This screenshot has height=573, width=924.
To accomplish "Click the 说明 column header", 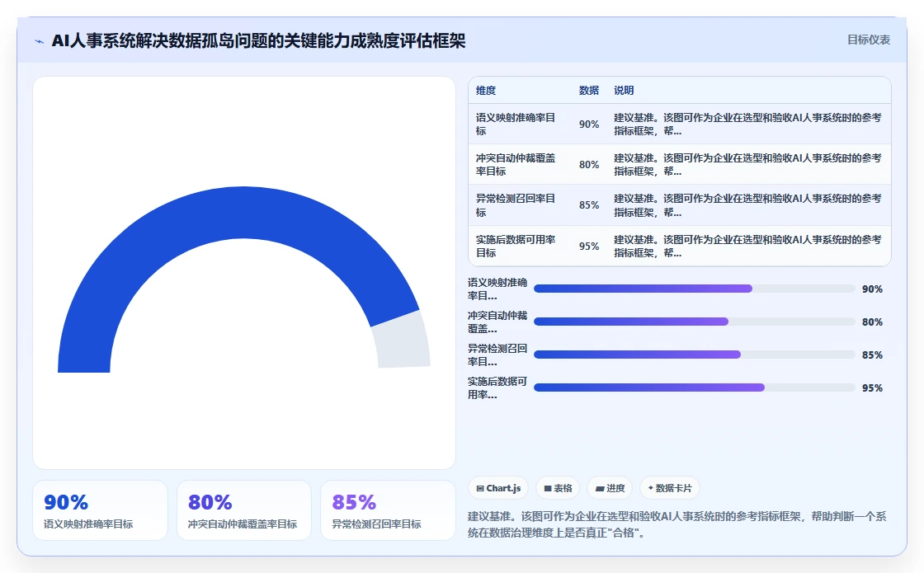I will 624,90.
